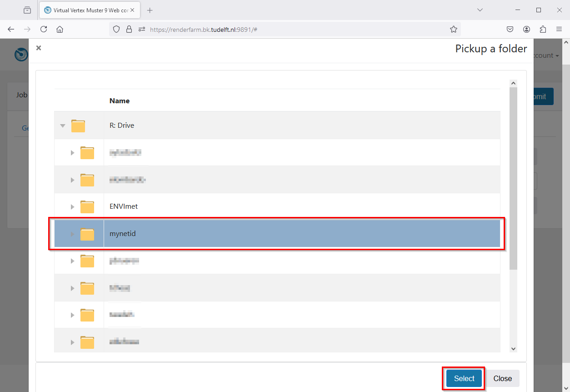570x392 pixels.
Task: Reload the page in the browser
Action: click(x=44, y=30)
